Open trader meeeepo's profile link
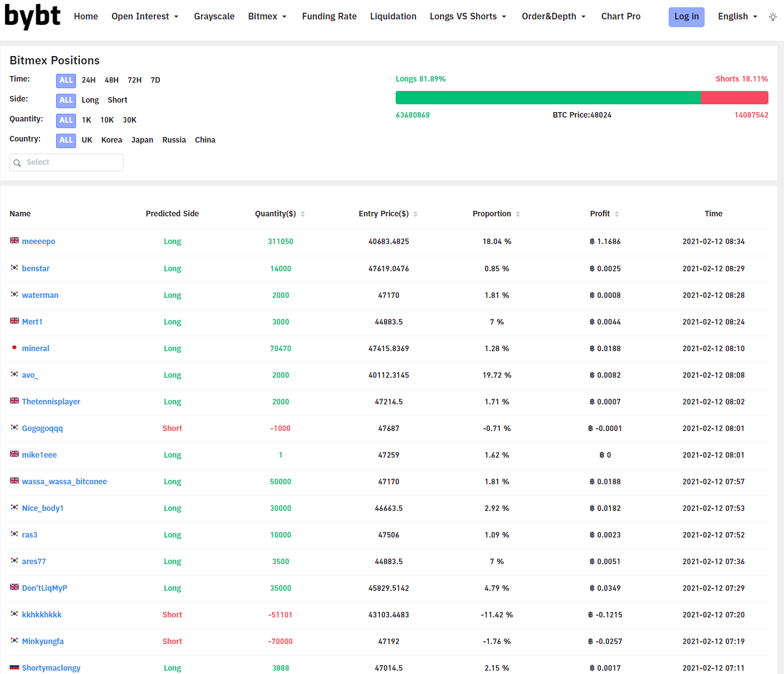The image size is (784, 674). pos(39,242)
